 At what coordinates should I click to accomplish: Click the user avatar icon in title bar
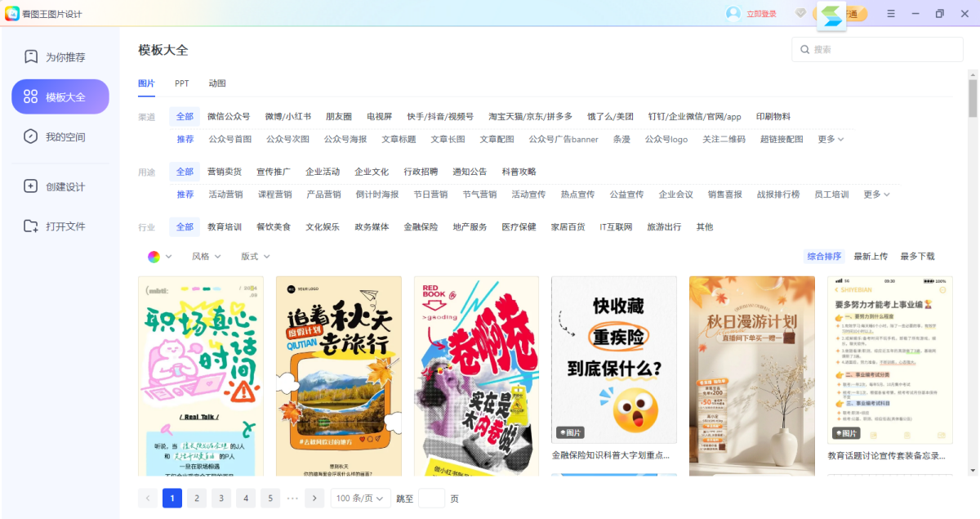pyautogui.click(x=733, y=14)
